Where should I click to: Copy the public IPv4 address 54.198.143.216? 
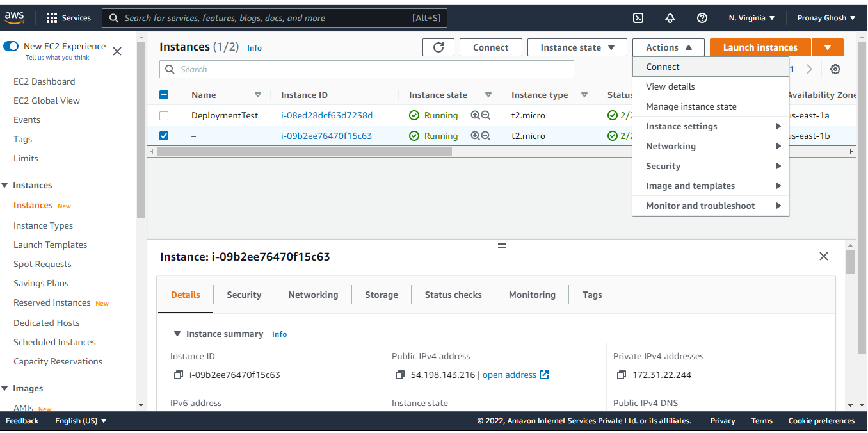(x=400, y=375)
